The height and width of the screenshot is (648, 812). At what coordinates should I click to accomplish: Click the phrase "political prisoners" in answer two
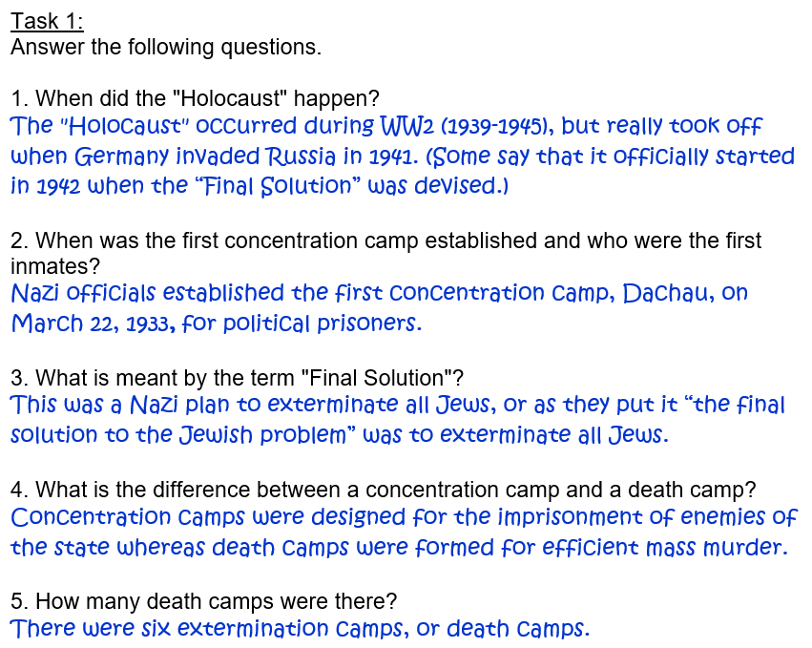pos(322,323)
